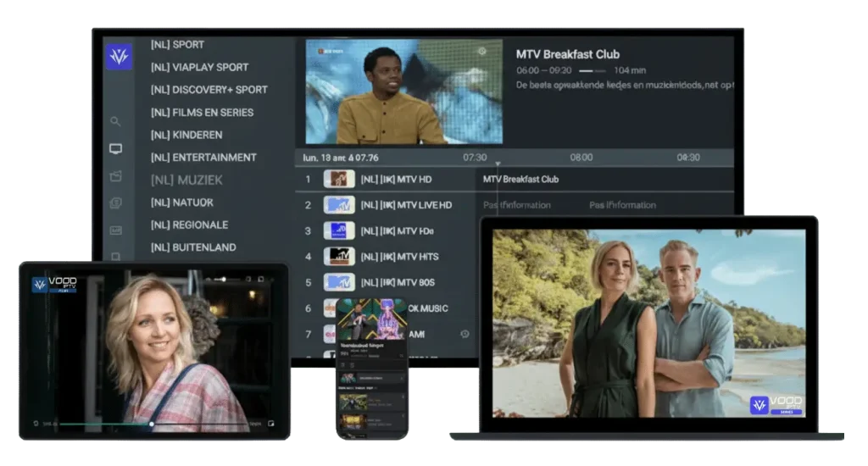The width and height of the screenshot is (868, 466).
Task: Click first 'Pas d'information' guide cell
Action: tap(517, 205)
